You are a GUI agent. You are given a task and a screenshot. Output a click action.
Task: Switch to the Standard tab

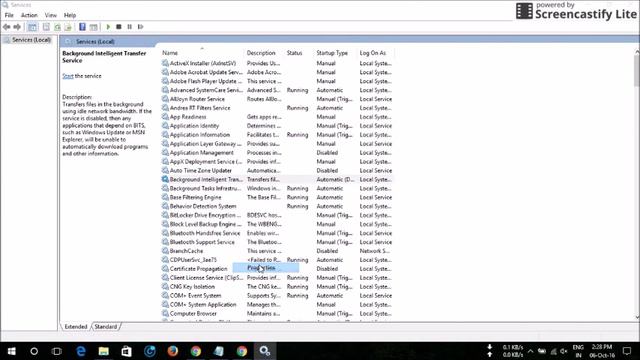tap(106, 327)
